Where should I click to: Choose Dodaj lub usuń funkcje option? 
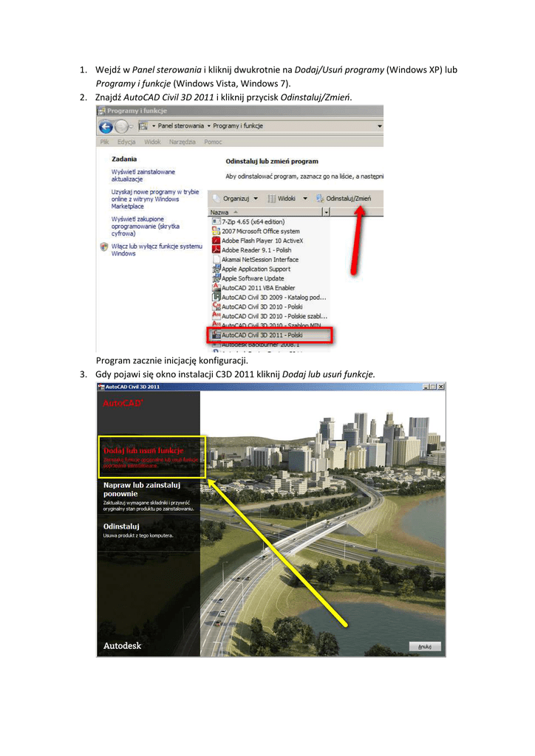pos(143,450)
